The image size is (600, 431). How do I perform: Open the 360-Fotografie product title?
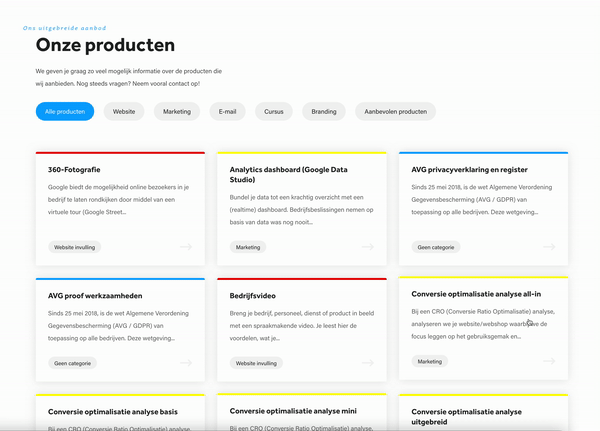[74, 170]
